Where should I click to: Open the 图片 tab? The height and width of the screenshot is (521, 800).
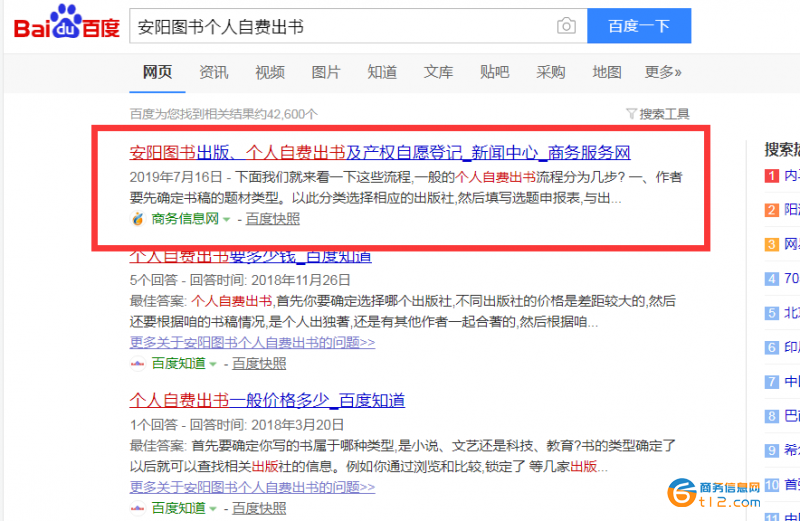(x=326, y=72)
